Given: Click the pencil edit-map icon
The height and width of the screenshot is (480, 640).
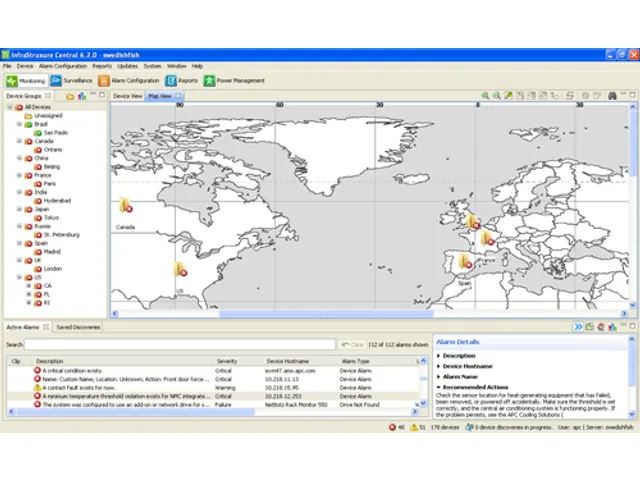Looking at the screenshot, I should point(508,96).
